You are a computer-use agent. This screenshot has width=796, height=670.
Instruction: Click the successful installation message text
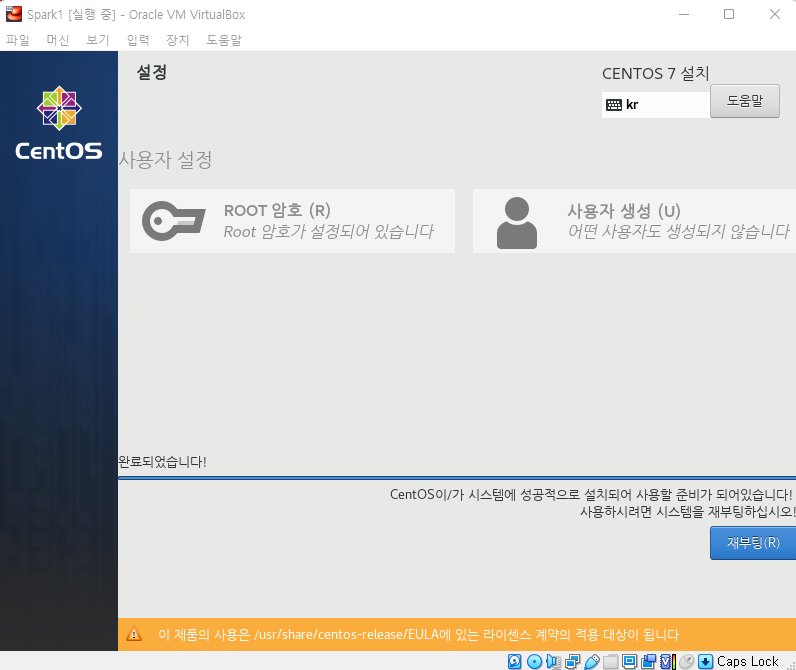[x=591, y=494]
